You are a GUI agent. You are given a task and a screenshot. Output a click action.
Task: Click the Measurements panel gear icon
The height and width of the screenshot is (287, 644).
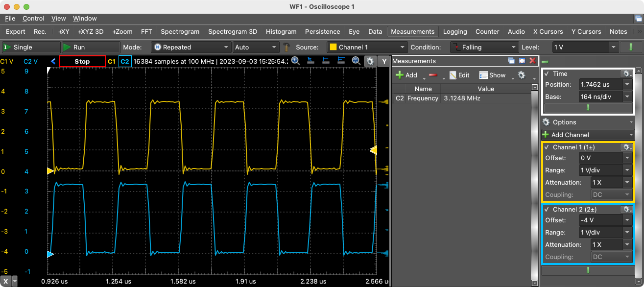pos(521,75)
